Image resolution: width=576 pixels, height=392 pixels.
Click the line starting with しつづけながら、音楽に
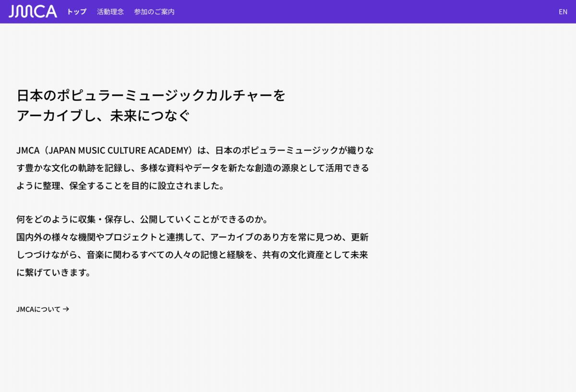(192, 255)
